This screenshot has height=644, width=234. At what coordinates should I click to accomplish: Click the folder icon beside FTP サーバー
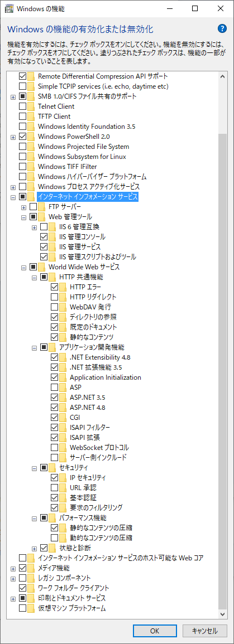(x=41, y=207)
